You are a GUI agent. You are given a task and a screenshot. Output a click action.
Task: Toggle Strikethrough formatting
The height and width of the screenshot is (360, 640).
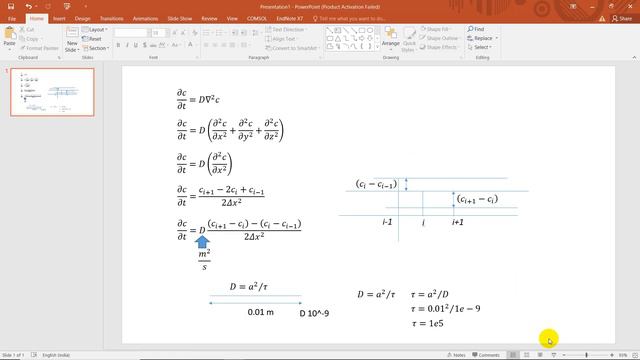tap(153, 45)
